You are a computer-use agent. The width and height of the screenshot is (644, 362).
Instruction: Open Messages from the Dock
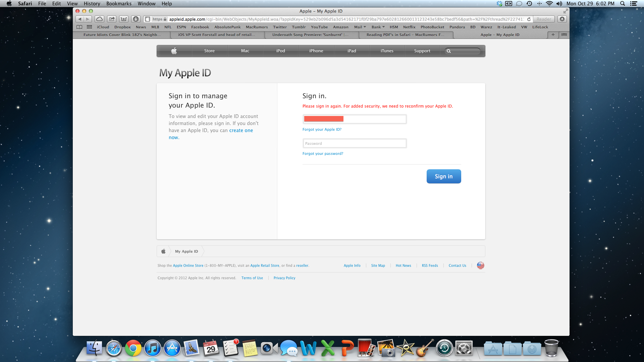point(289,349)
